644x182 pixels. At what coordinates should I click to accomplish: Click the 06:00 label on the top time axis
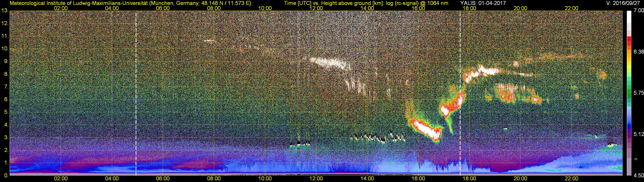[163, 8]
